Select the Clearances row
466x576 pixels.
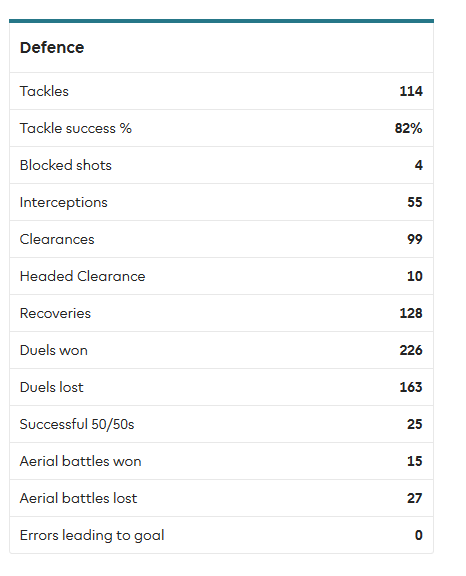tap(221, 239)
